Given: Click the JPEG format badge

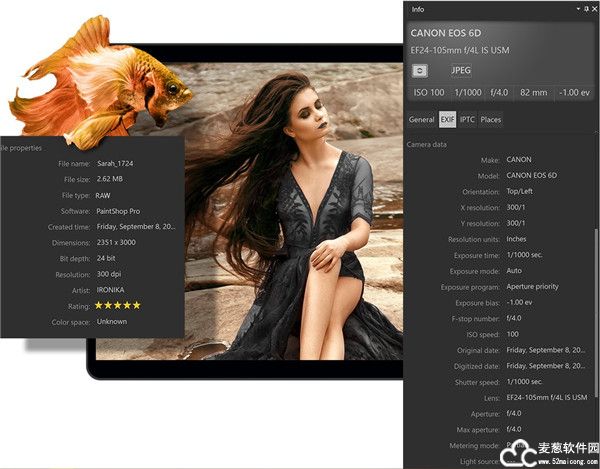Looking at the screenshot, I should [x=461, y=70].
